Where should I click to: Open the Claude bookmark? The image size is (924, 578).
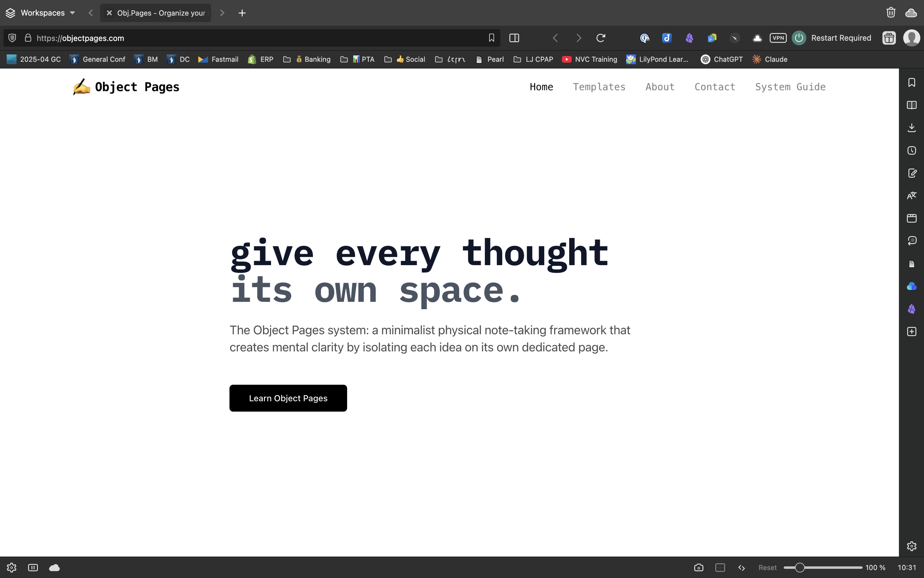770,59
